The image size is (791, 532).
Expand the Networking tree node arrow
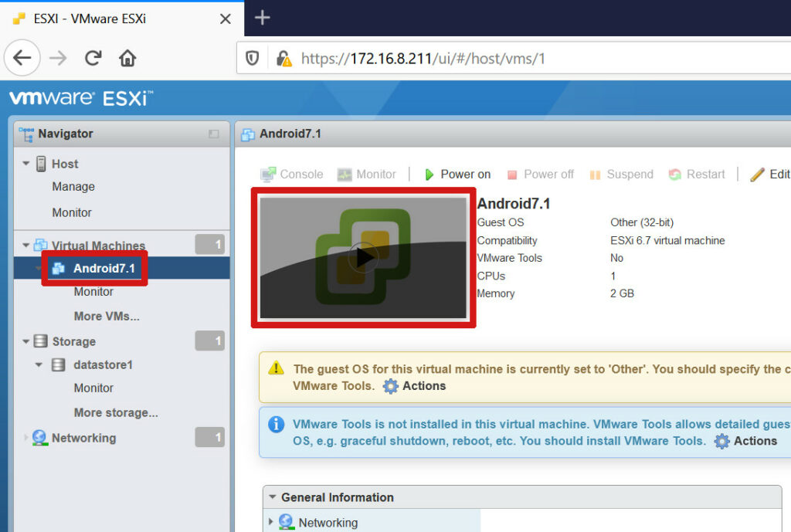point(25,437)
